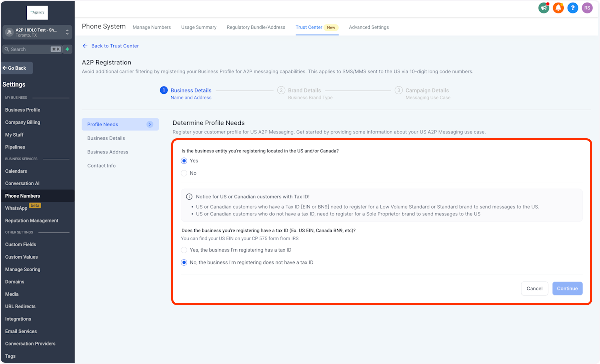The width and height of the screenshot is (600, 364).
Task: Open Conversation Providers settings
Action: pos(30,344)
